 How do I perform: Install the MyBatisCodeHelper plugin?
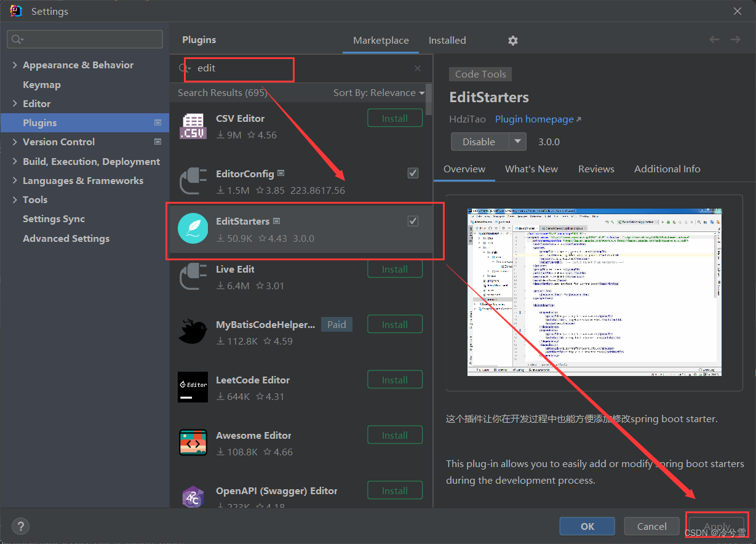395,324
